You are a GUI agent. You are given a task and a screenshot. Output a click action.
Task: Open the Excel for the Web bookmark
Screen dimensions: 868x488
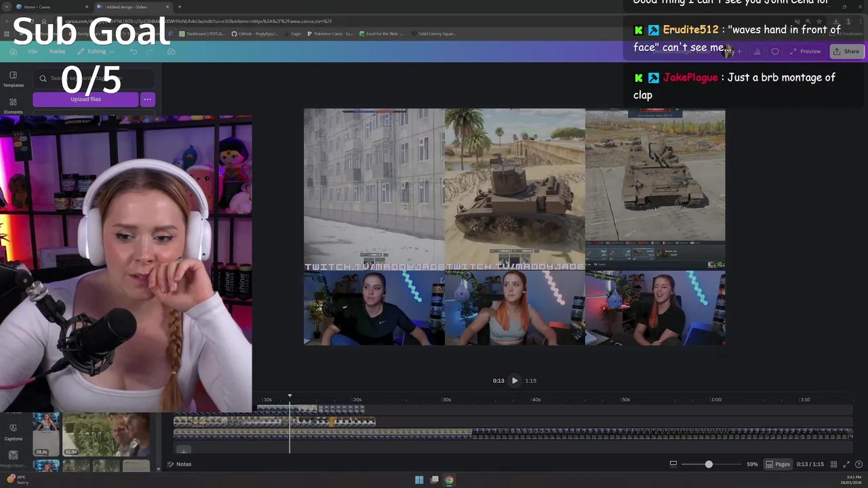pos(381,34)
